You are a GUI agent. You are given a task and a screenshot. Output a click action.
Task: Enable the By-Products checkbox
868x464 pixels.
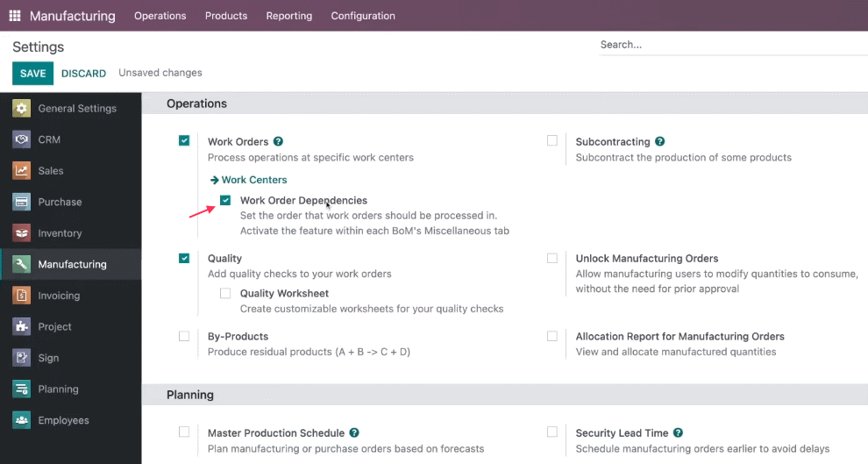pos(184,336)
